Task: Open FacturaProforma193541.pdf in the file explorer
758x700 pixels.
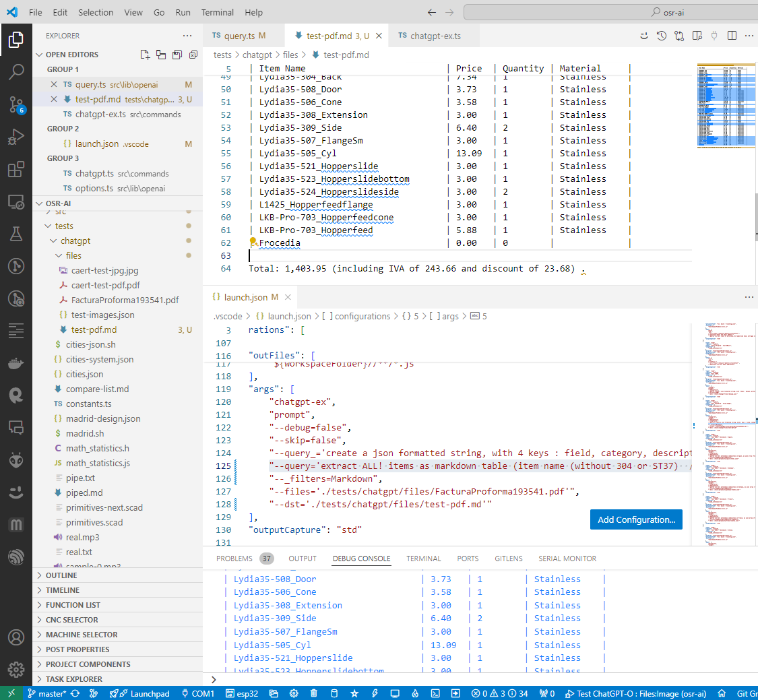Action: coord(125,300)
